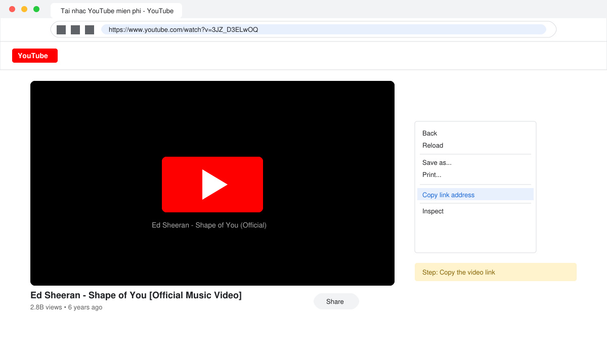
Task: Select the 'Tai nhac YouTube mien phi' tab
Action: (116, 11)
